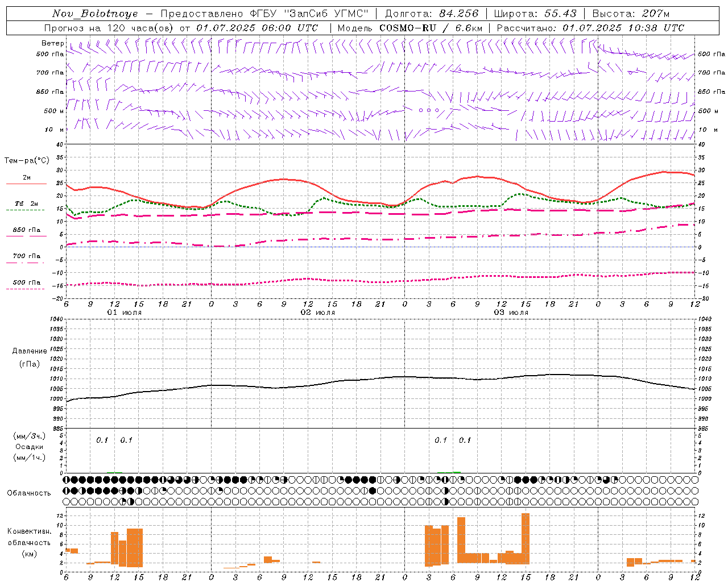728x582 pixels.
Task: Click the 'Долгота: 84.256' longitude value
Action: pyautogui.click(x=432, y=14)
